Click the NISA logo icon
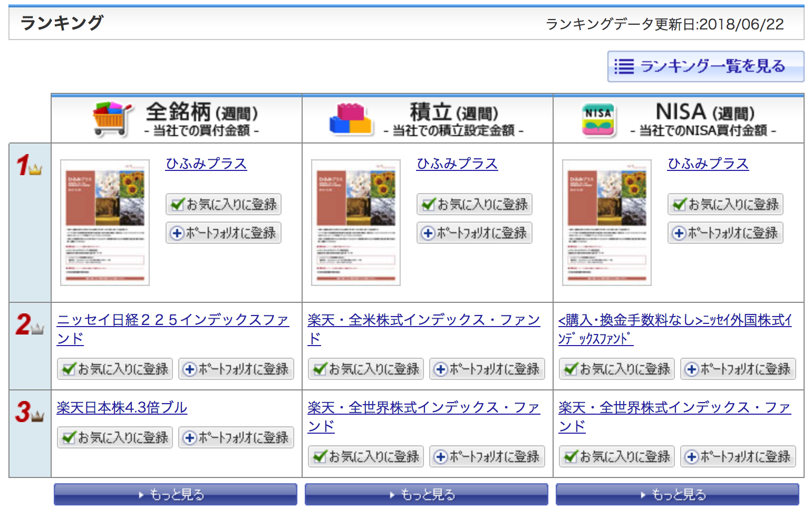The image size is (812, 516). [598, 120]
